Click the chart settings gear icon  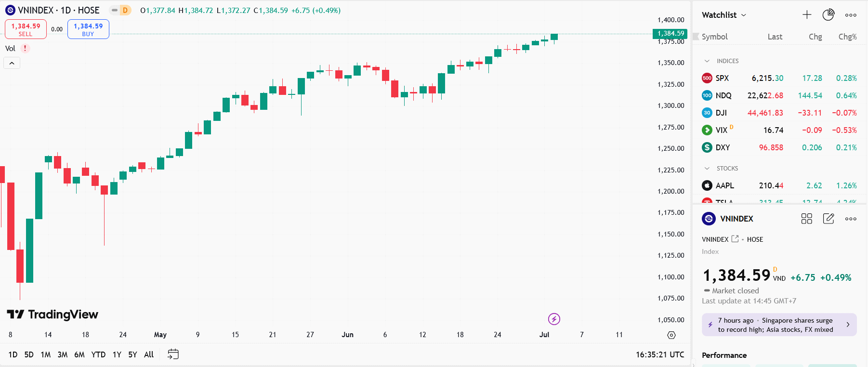(x=671, y=335)
